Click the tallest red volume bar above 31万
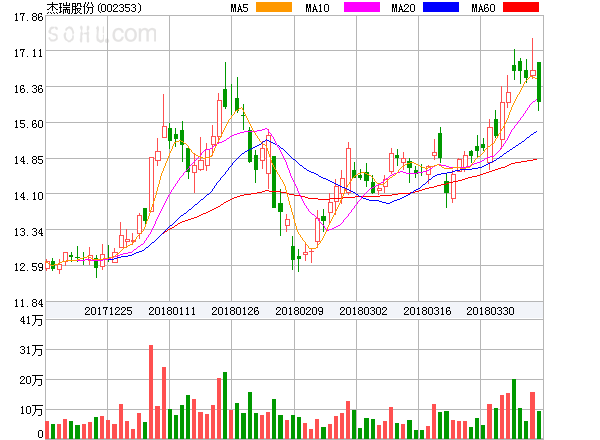The width and height of the screenshot is (600, 440). coord(151,391)
